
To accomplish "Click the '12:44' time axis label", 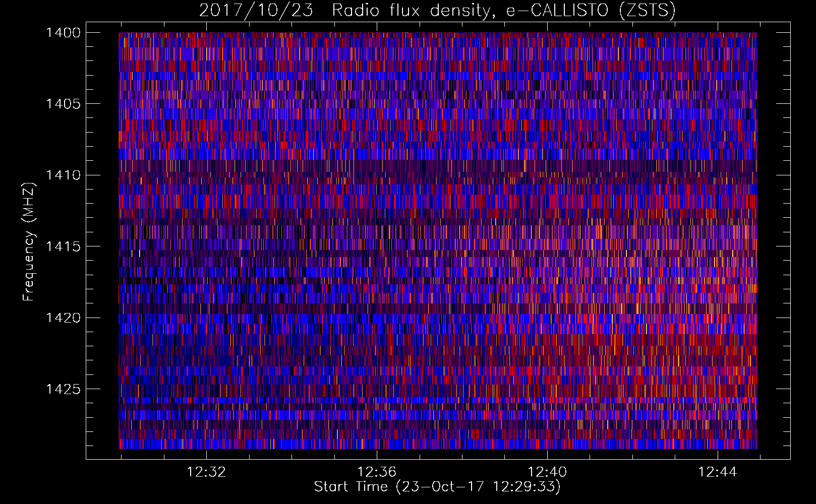I will [x=718, y=472].
